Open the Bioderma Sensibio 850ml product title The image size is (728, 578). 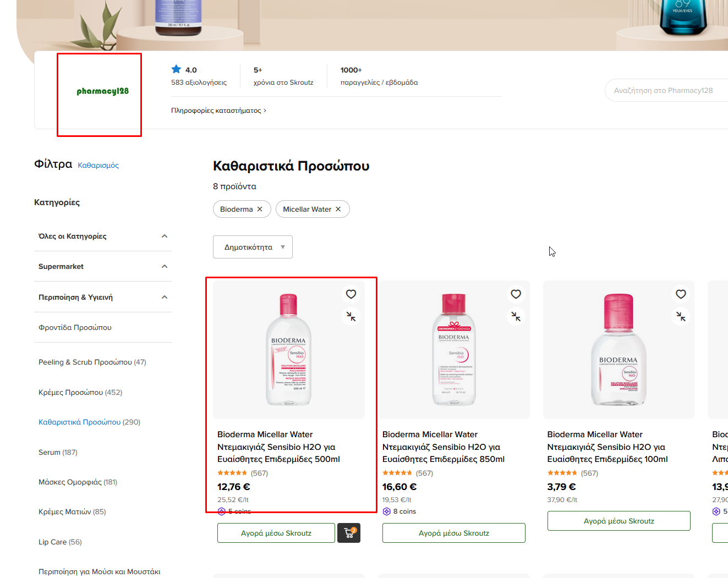click(444, 447)
